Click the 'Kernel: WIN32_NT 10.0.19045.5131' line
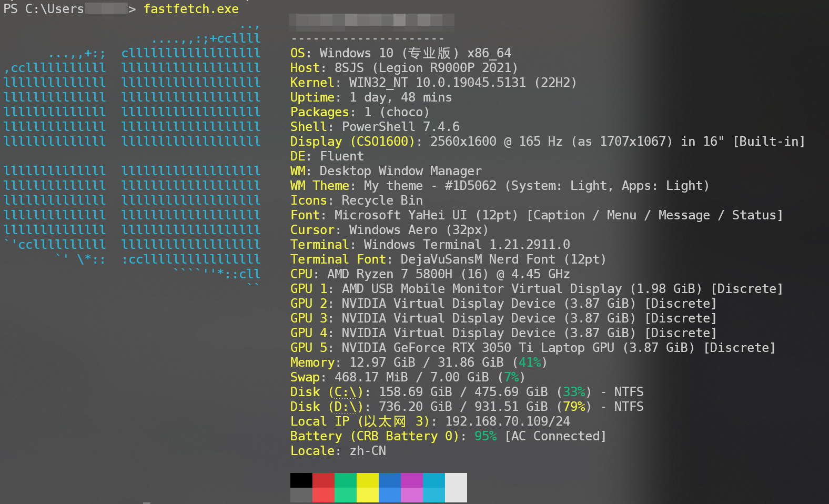This screenshot has height=504, width=829. (433, 83)
